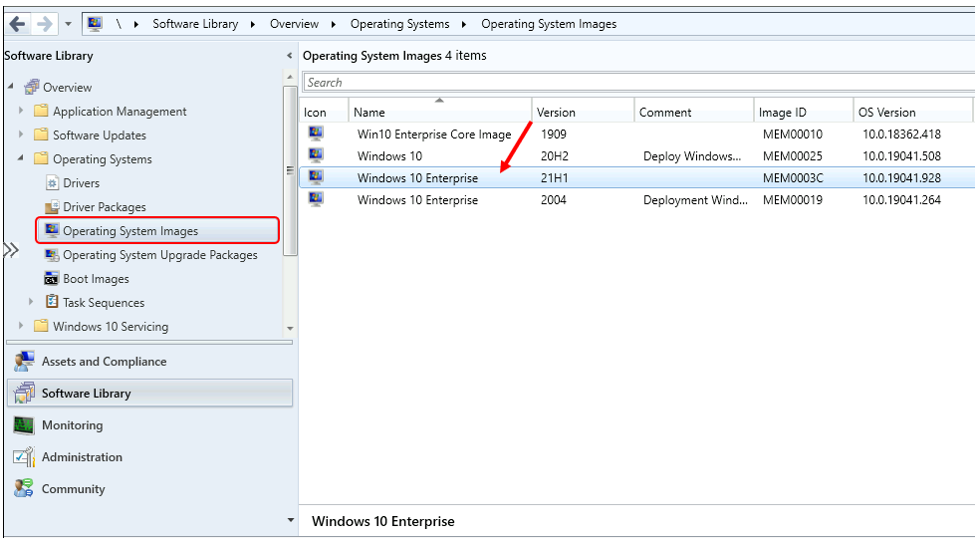Collapse the Software Library navigation pane
This screenshot has height=540, width=980.
point(289,56)
